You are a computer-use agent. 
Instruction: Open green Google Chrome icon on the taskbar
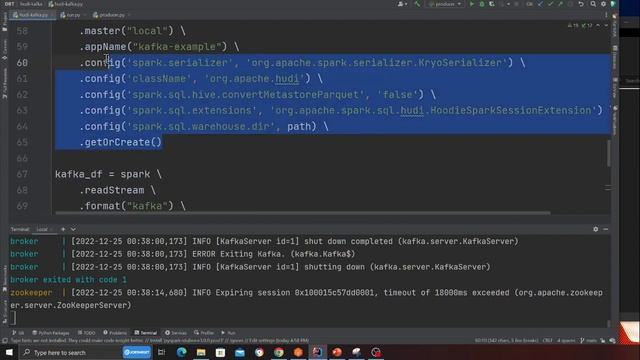(x=279, y=352)
